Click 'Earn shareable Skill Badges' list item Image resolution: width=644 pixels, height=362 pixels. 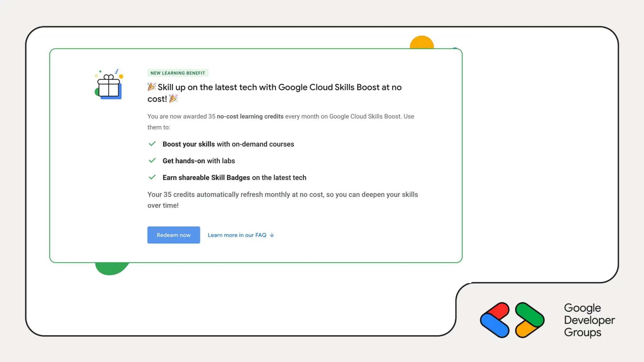(234, 178)
